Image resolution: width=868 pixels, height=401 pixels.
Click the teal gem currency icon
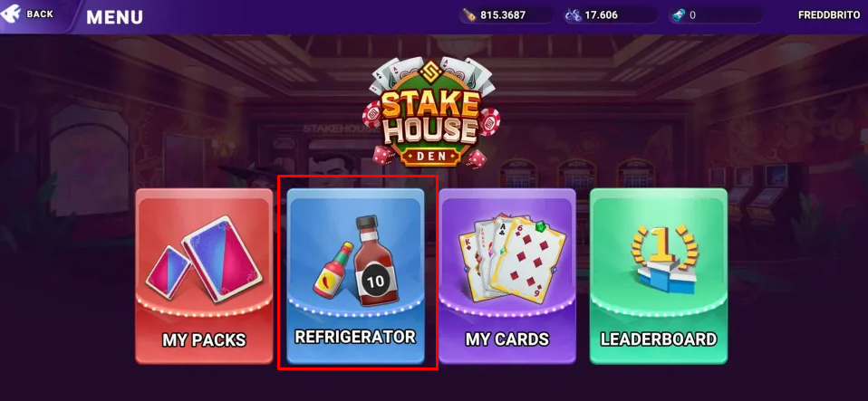point(679,14)
